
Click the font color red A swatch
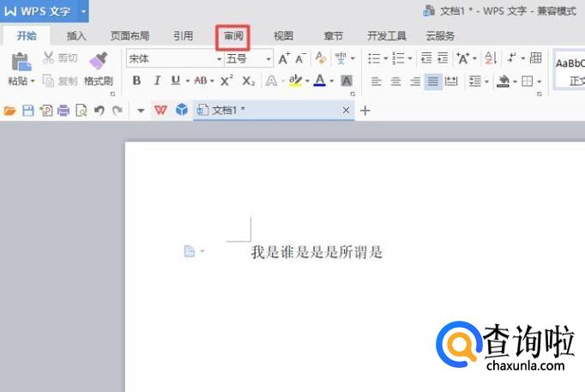(x=319, y=81)
